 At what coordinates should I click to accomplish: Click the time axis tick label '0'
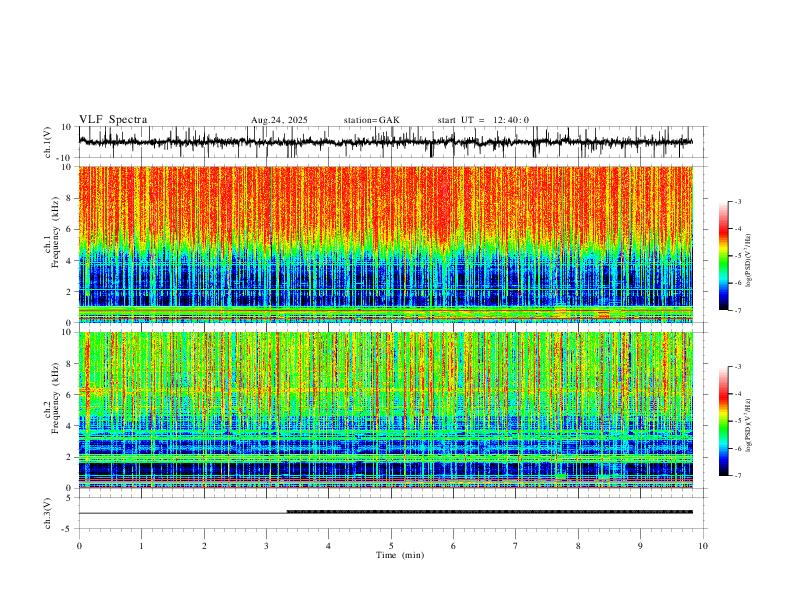pyautogui.click(x=79, y=546)
